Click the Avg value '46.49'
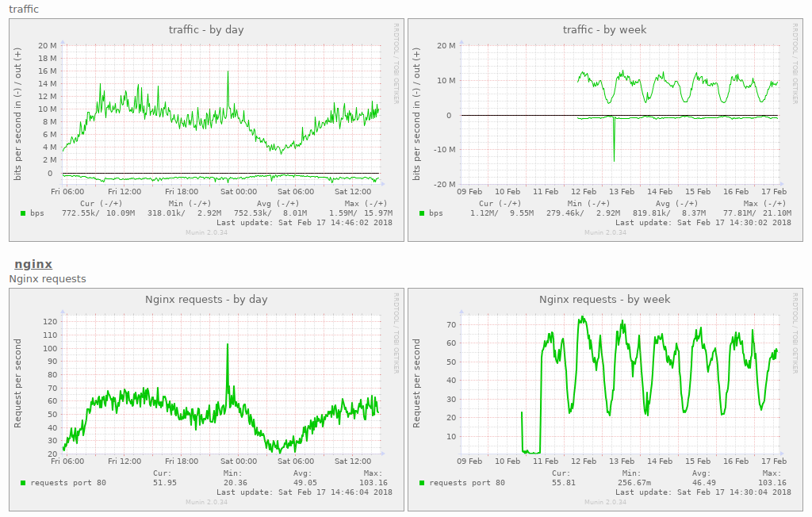This screenshot has width=812, height=517. (x=704, y=483)
